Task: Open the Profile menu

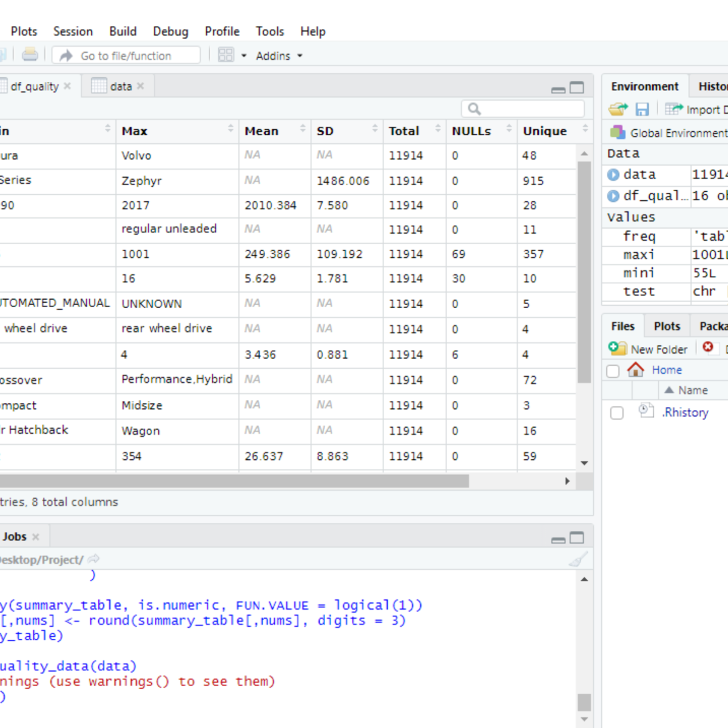Action: 221,32
